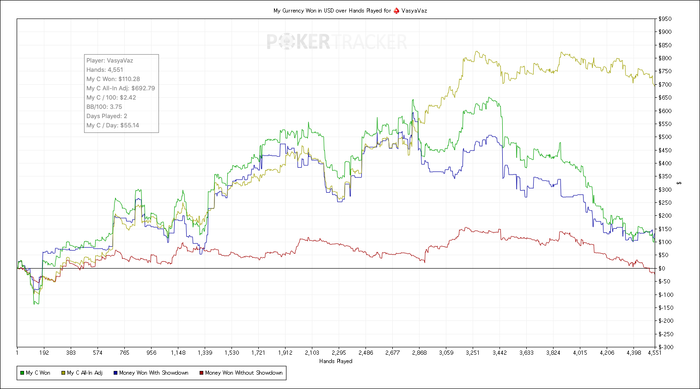This screenshot has width=700, height=389.
Task: Click the $-300 y-axis label
Action: coord(666,347)
